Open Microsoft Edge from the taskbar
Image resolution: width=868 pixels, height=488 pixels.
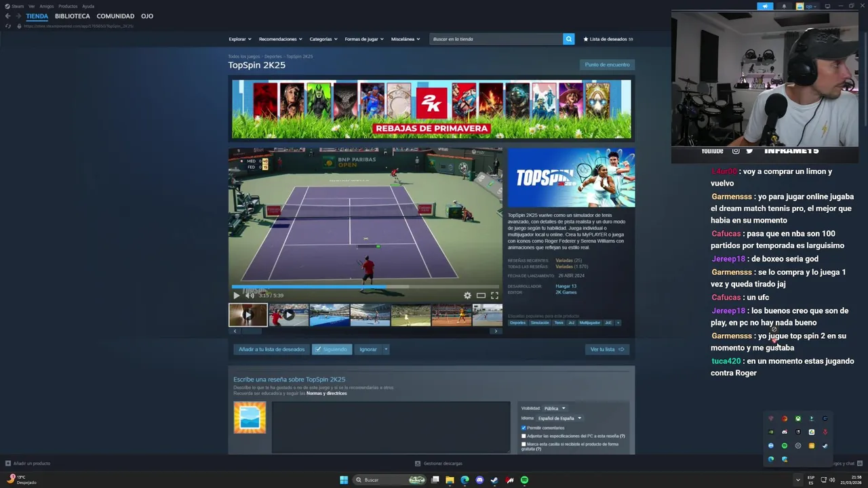tap(465, 480)
